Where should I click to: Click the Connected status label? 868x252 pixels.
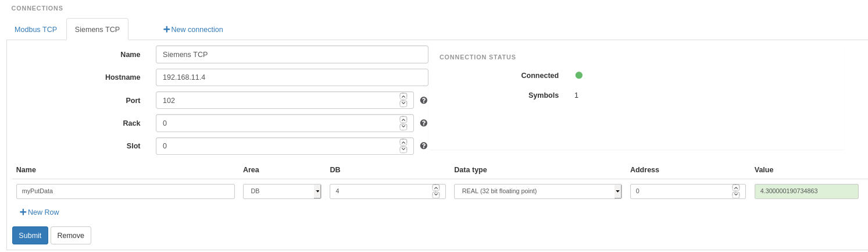540,76
